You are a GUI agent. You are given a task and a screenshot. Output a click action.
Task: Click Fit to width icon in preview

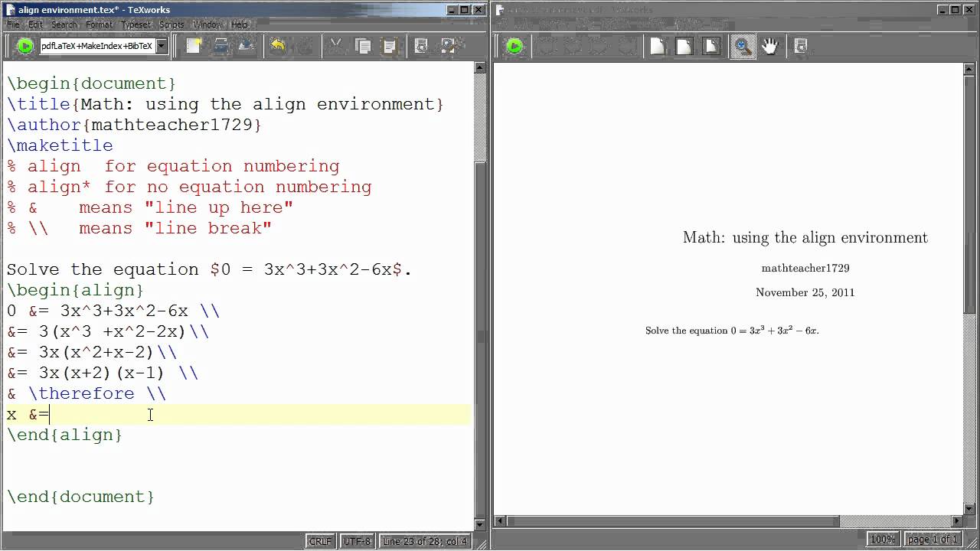(x=684, y=46)
